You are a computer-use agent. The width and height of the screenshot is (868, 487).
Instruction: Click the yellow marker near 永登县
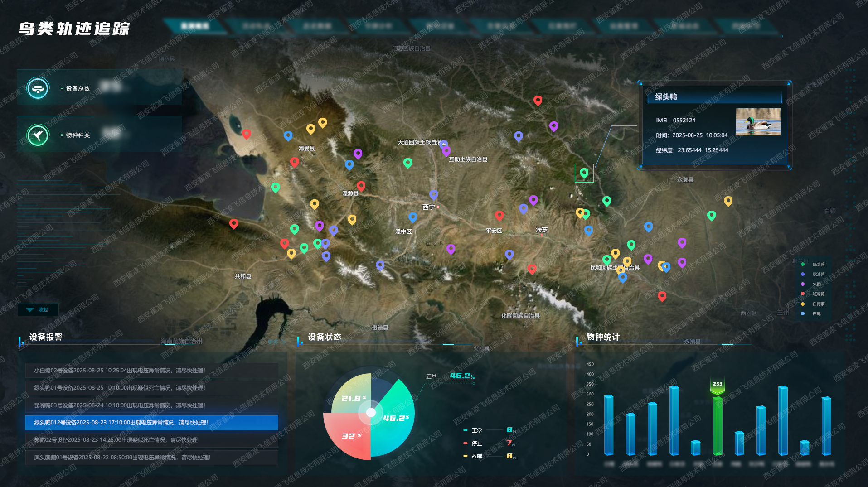(728, 201)
